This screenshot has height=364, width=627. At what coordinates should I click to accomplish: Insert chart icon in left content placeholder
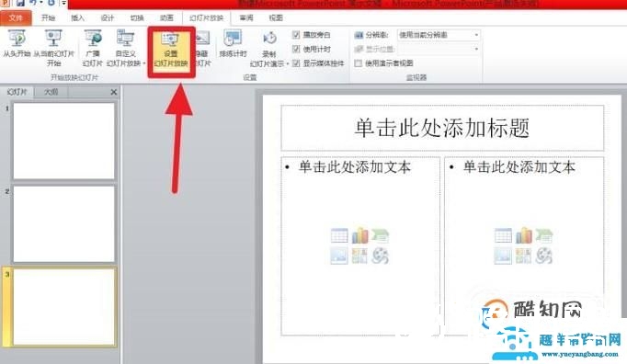[x=359, y=235]
